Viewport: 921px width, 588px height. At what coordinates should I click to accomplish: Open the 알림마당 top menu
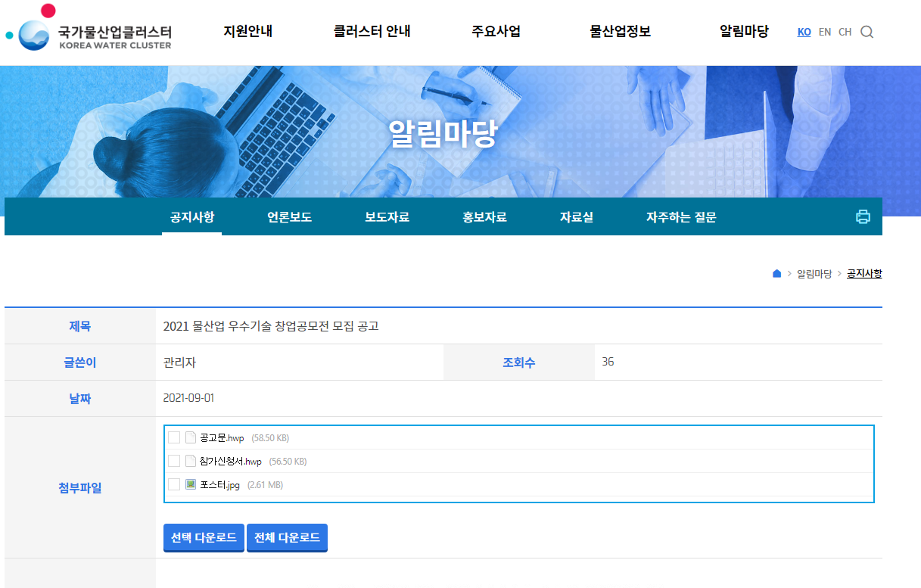[x=744, y=32]
